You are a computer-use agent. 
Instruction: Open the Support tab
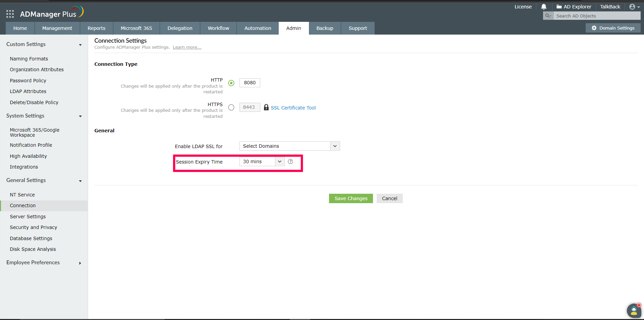tap(358, 28)
